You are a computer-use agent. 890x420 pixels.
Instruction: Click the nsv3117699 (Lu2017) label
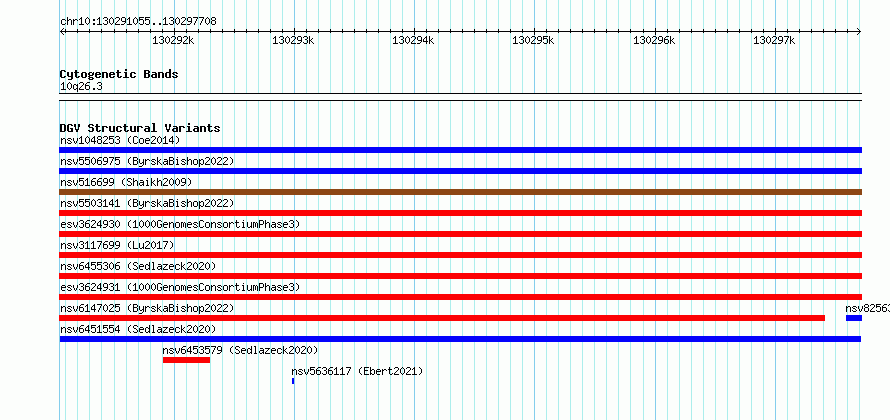pyautogui.click(x=117, y=245)
